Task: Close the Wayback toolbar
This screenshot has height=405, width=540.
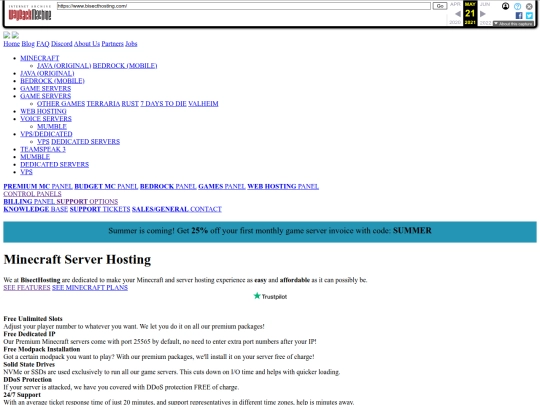Action: tap(529, 6)
